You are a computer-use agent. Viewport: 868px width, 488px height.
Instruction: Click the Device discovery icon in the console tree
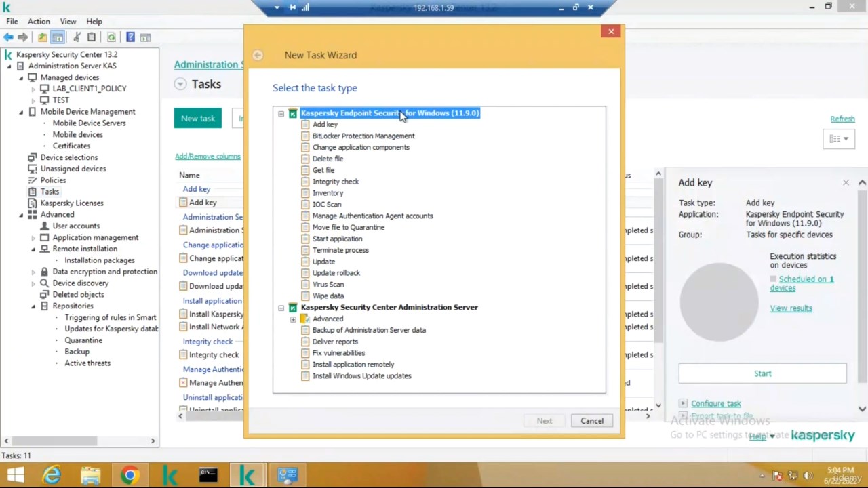click(44, 283)
